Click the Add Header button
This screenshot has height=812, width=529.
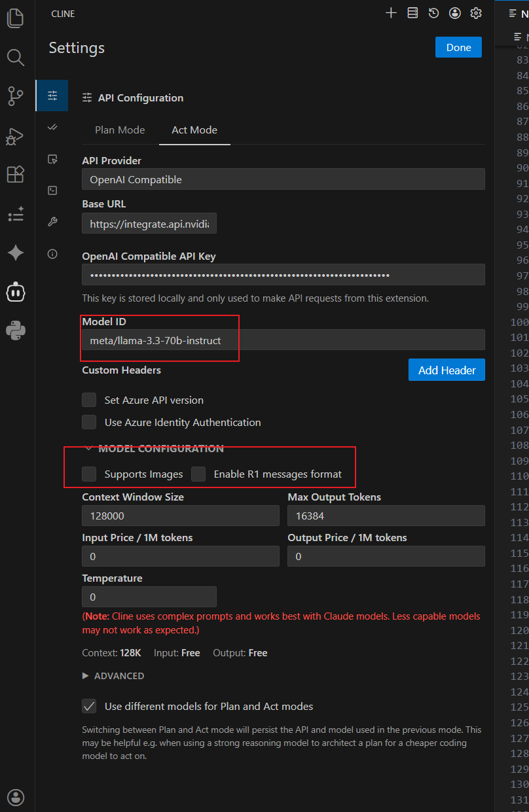click(447, 370)
